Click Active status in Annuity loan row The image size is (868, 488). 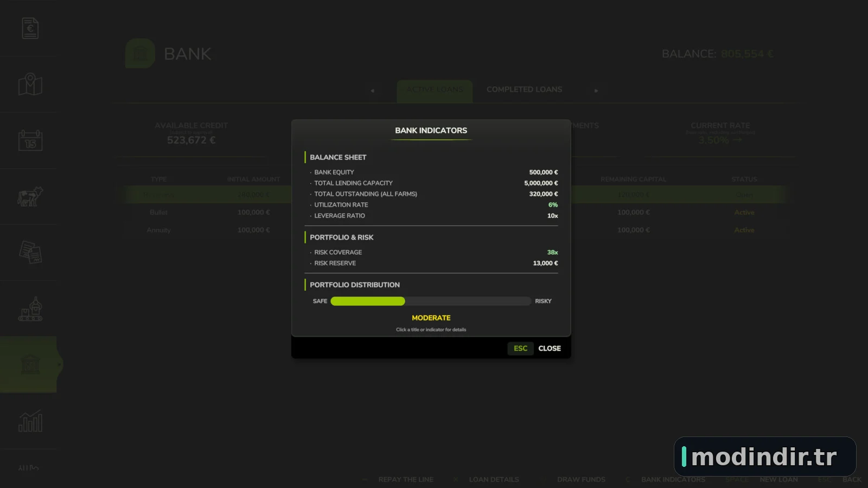pos(744,230)
